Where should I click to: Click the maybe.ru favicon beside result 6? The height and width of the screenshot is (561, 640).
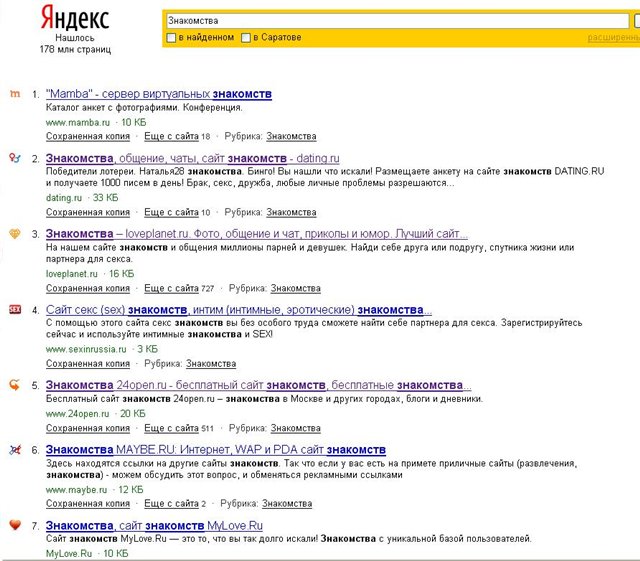[x=15, y=450]
